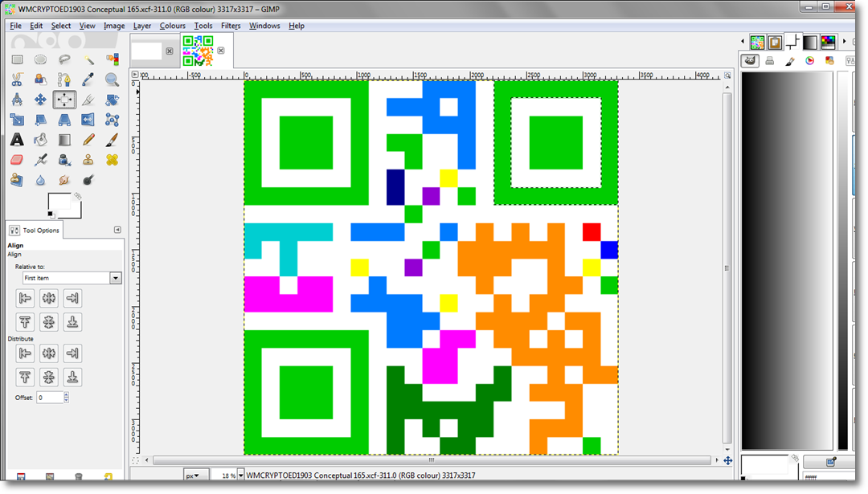The height and width of the screenshot is (494, 868).
Task: Open the File menu
Action: coord(15,26)
